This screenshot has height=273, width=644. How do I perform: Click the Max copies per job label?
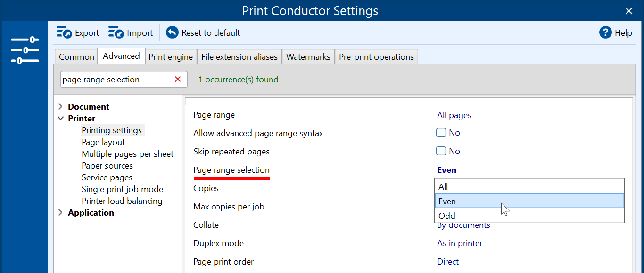coord(229,207)
